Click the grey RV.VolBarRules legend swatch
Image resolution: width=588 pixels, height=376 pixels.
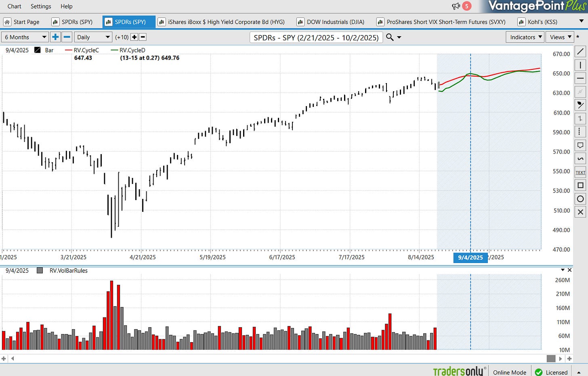point(40,270)
